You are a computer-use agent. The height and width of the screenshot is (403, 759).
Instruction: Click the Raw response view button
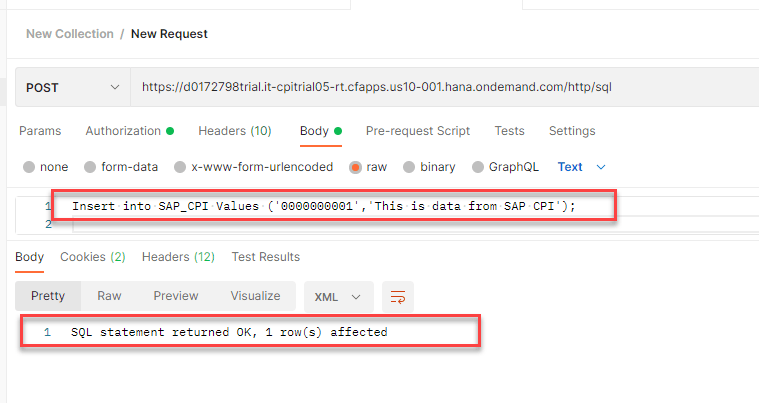tap(109, 296)
